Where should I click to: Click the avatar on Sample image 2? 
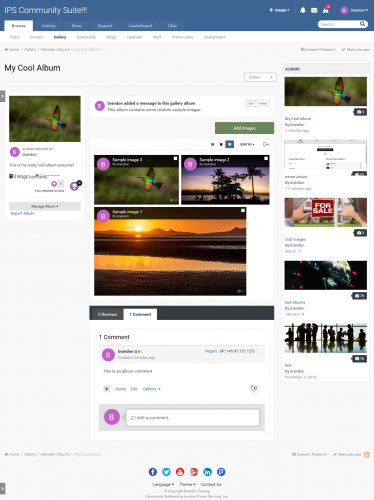pos(190,164)
